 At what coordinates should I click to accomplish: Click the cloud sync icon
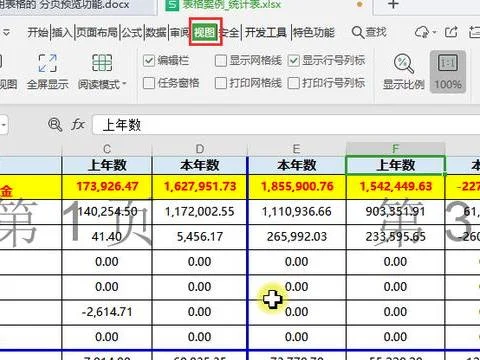[x=422, y=32]
